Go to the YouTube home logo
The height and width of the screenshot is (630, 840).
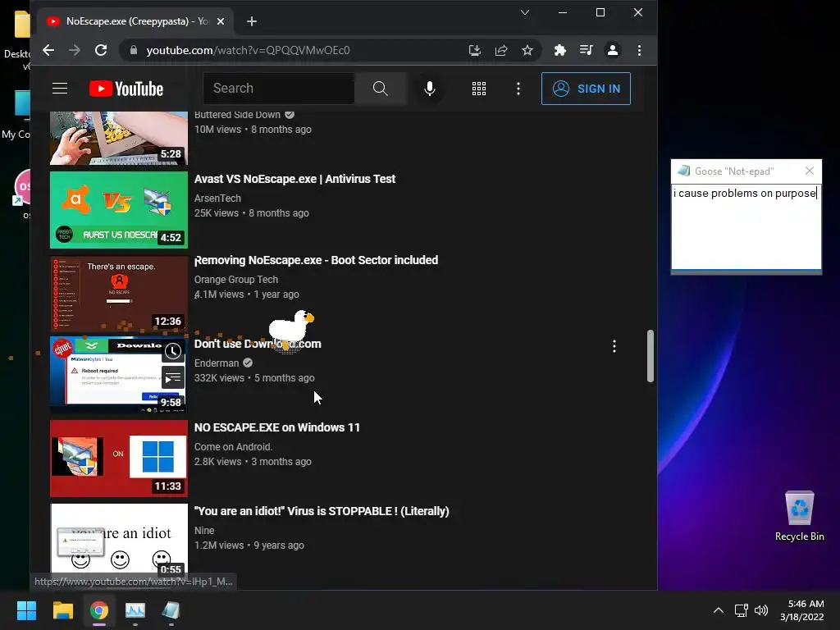126,89
